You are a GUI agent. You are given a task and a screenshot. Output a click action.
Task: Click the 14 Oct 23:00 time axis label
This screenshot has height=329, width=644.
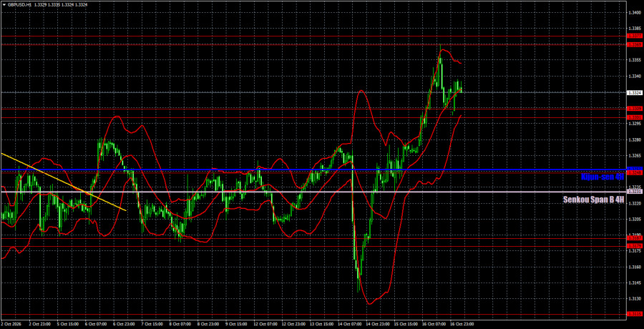tap(379, 324)
